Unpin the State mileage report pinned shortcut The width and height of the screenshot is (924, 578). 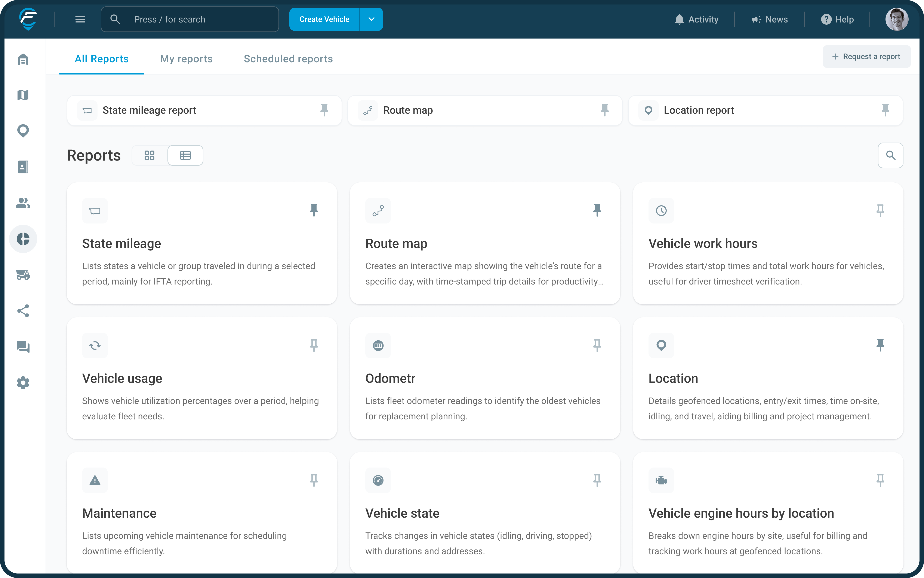pos(324,110)
